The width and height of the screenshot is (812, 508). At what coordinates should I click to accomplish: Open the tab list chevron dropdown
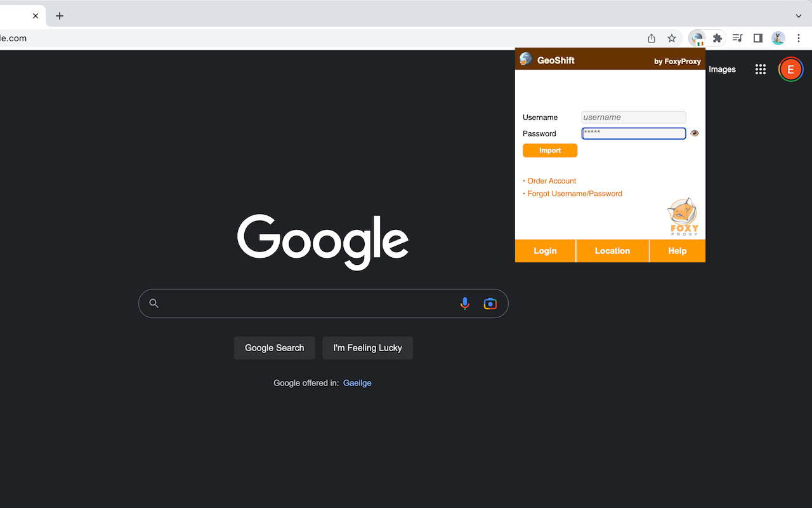(x=798, y=15)
